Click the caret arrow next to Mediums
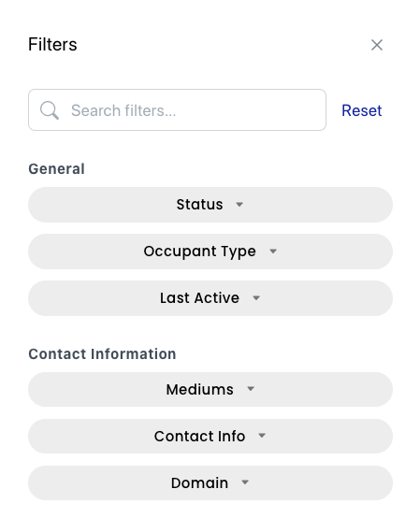 (251, 389)
